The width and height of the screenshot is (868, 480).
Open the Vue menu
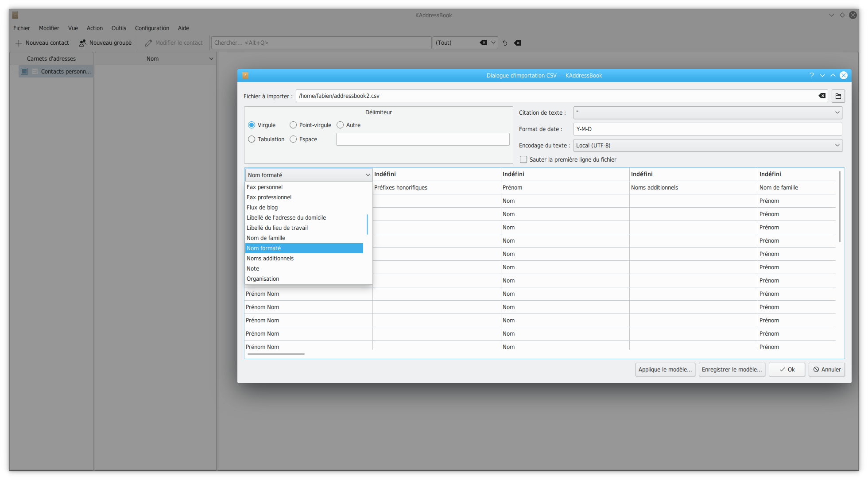coord(73,28)
